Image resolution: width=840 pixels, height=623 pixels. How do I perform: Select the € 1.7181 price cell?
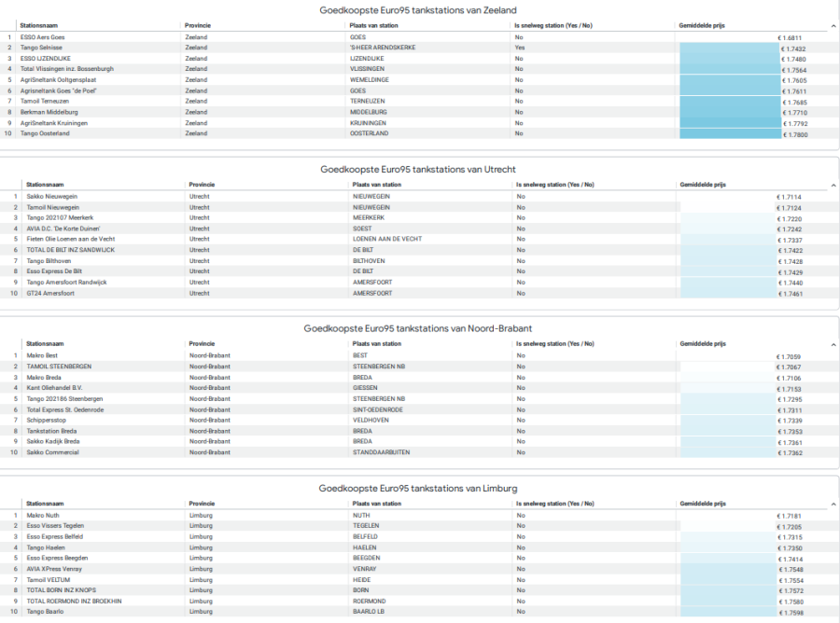(x=789, y=516)
